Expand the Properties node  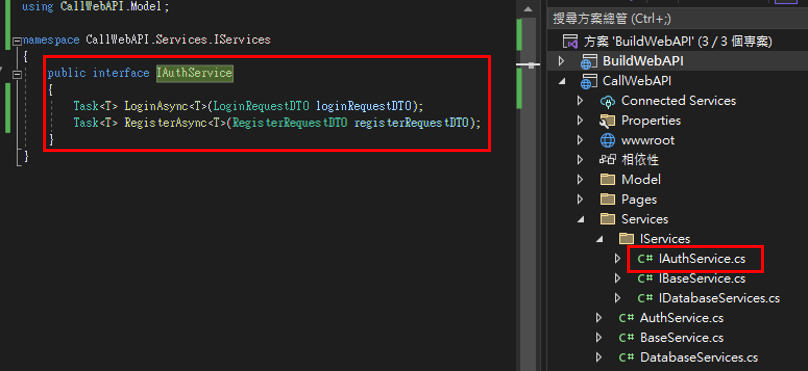point(580,121)
